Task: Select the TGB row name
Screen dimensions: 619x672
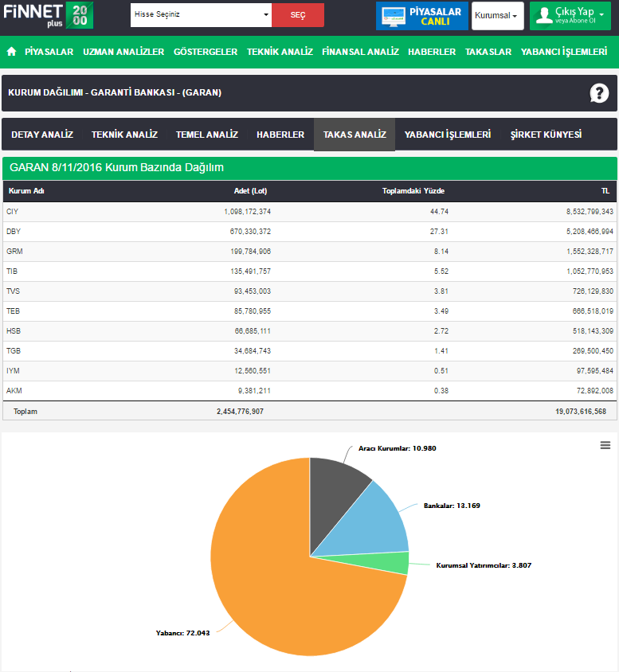Action: pyautogui.click(x=14, y=351)
